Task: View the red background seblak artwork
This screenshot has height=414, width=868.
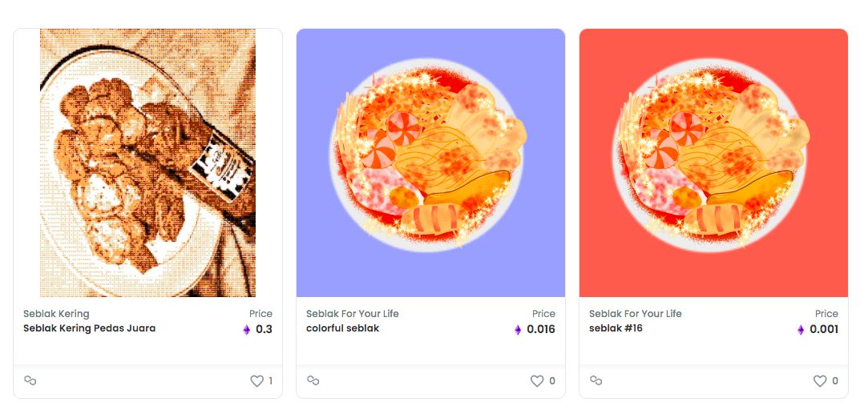Action: point(713,163)
